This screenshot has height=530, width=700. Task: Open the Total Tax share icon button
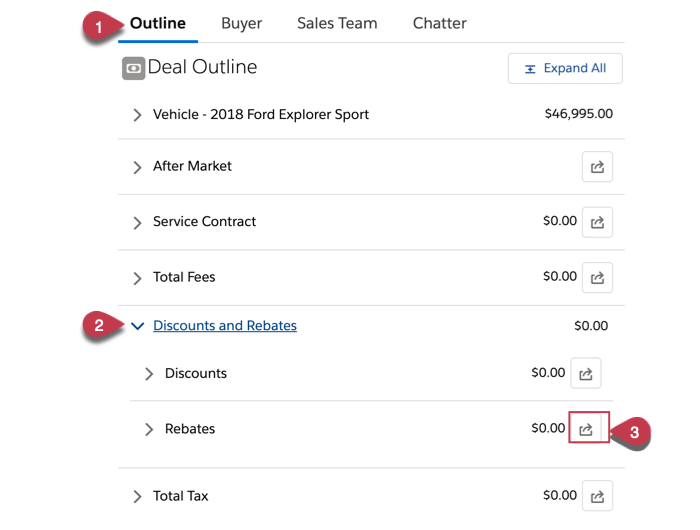pos(597,496)
